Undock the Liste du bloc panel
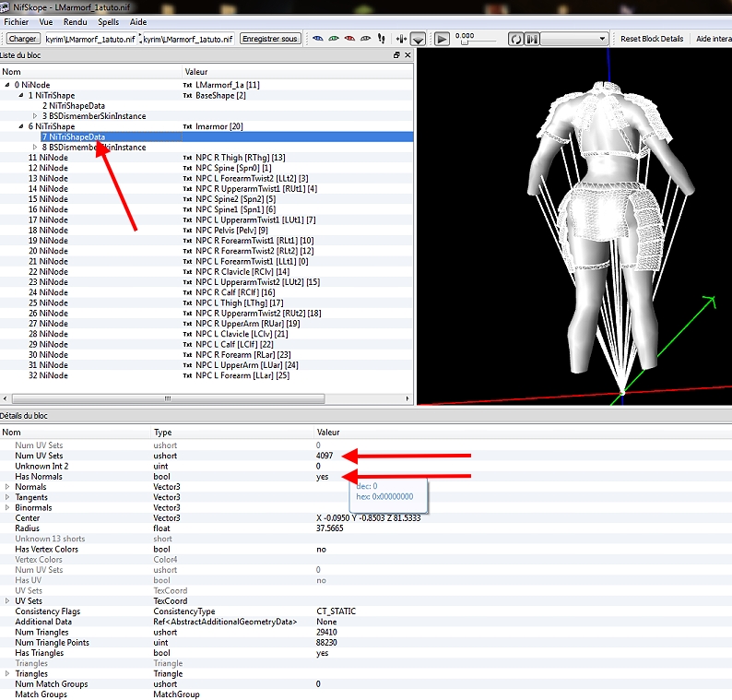 396,55
